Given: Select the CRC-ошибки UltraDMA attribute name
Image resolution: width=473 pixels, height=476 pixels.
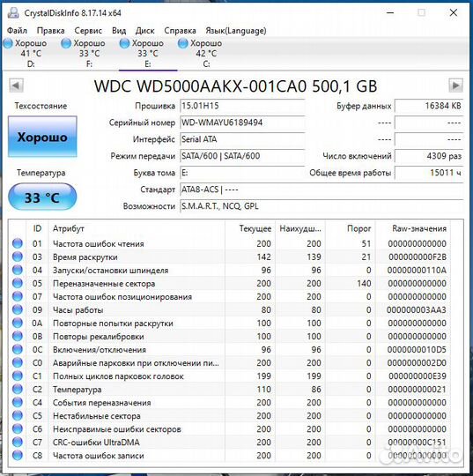Looking at the screenshot, I should coord(96,443).
